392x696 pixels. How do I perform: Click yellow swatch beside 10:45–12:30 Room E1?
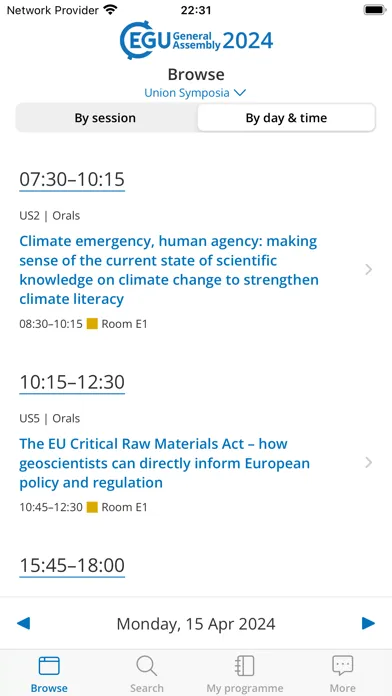[x=92, y=507]
